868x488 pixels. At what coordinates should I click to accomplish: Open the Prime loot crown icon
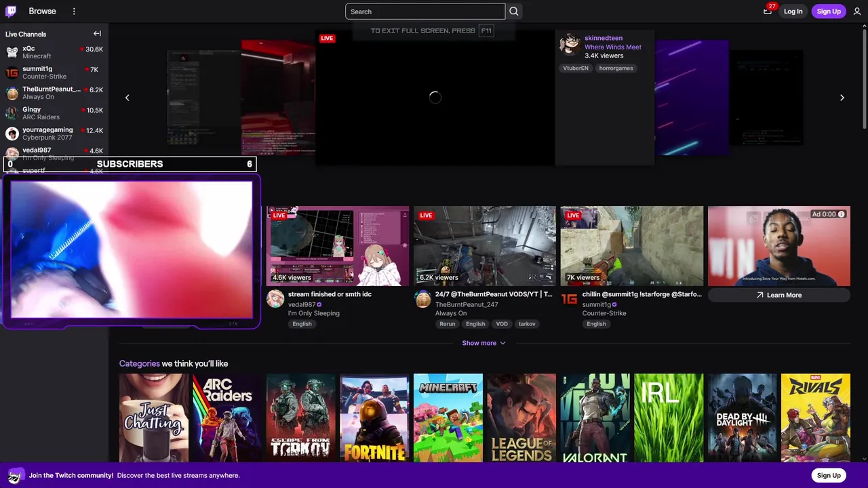point(768,12)
